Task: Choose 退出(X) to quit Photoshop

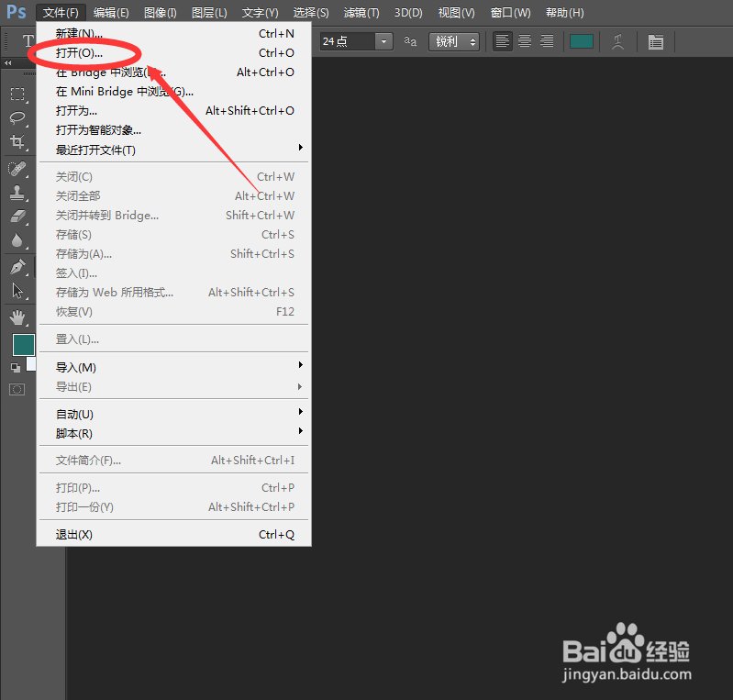Action: pos(174,535)
